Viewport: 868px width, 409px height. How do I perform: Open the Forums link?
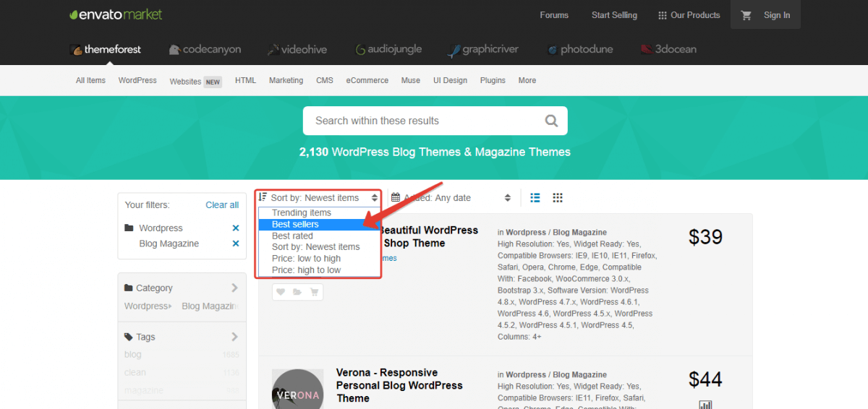[x=554, y=15]
